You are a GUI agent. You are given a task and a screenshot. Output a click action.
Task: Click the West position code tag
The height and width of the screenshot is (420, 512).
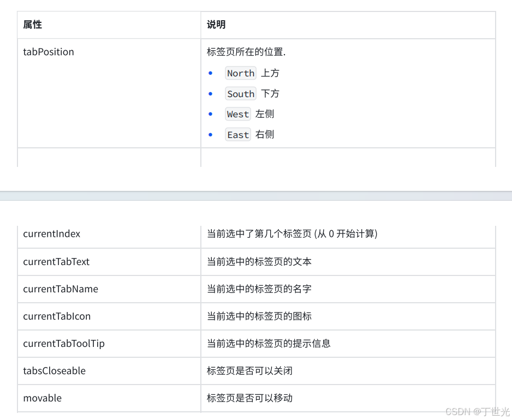pos(237,114)
